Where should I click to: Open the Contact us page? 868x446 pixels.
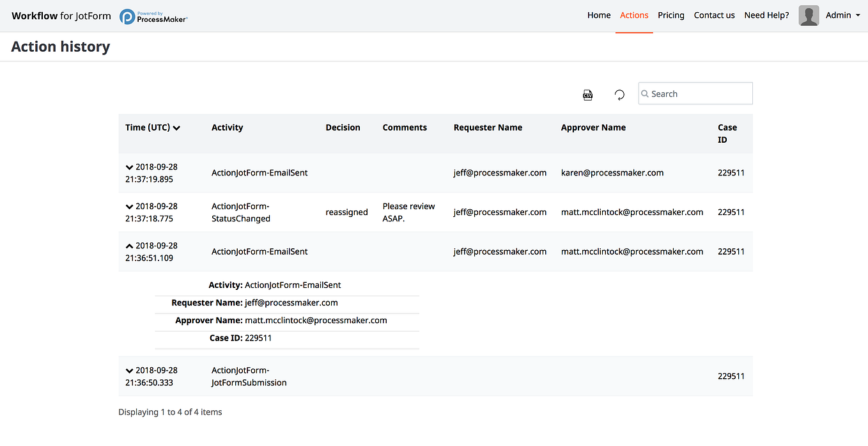714,15
